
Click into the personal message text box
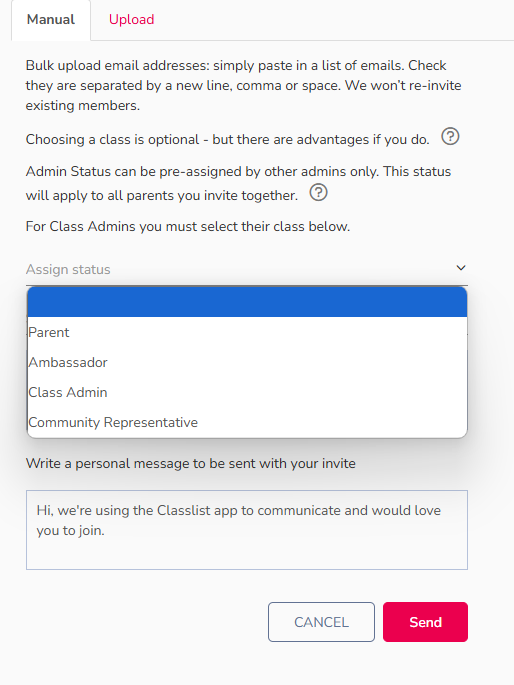[247, 529]
